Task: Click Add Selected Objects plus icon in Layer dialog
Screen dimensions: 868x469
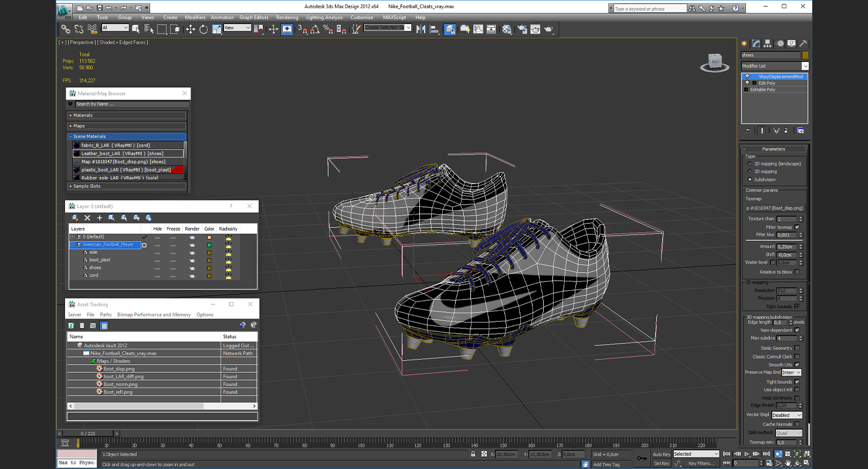Action: [x=100, y=217]
